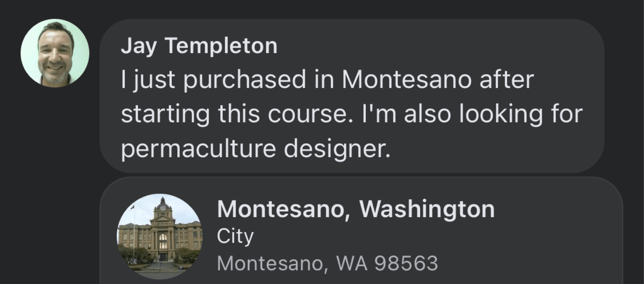Click the word looking in the comment
644x284 pixels.
pyautogui.click(x=501, y=114)
